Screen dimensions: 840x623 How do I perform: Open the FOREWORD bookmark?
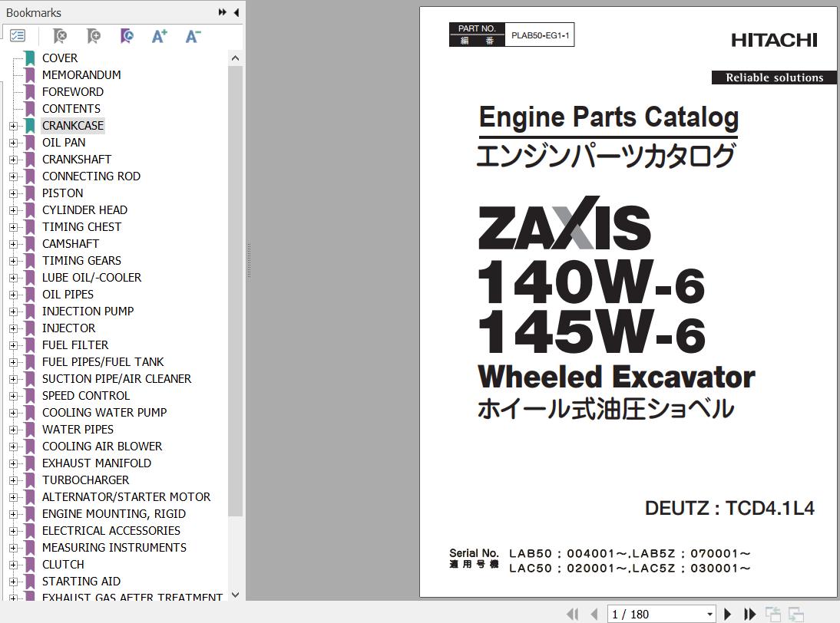pyautogui.click(x=73, y=91)
